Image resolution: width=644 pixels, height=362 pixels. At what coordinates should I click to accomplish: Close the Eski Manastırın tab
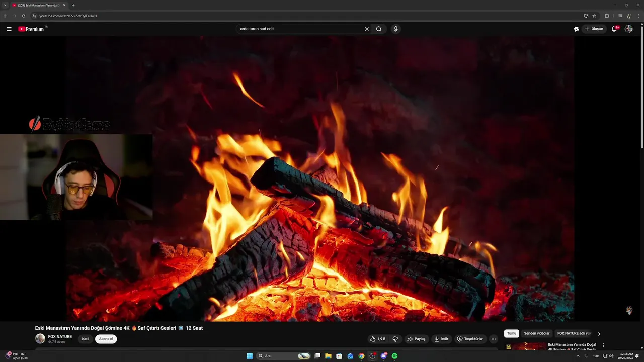pos(64,5)
